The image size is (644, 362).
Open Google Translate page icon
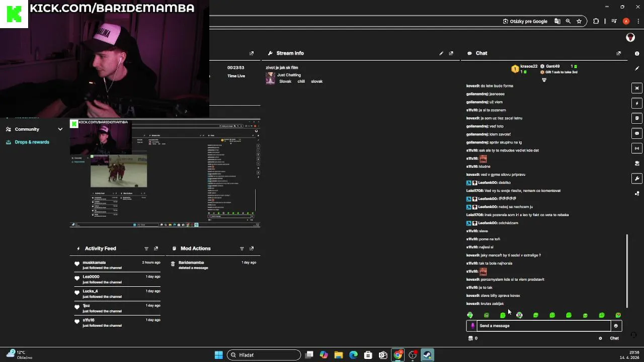(557, 21)
